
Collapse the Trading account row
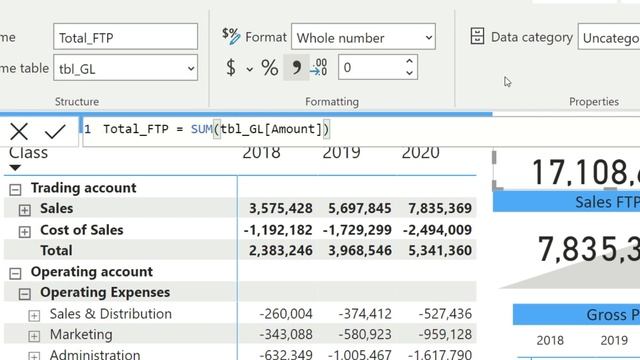point(16,189)
